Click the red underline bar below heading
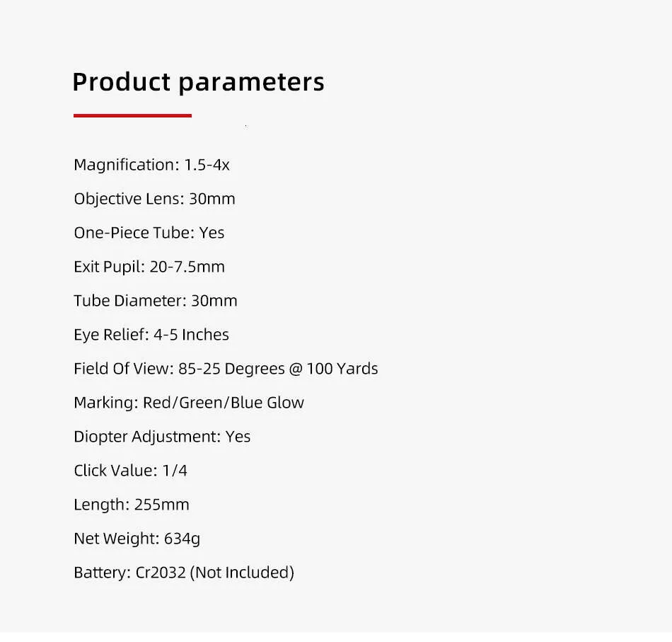 132,115
